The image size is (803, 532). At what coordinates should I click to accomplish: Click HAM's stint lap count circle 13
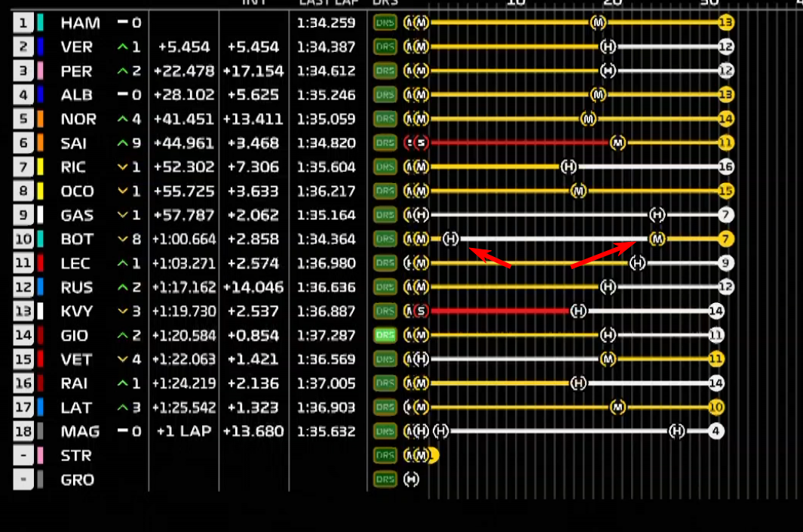click(x=725, y=23)
